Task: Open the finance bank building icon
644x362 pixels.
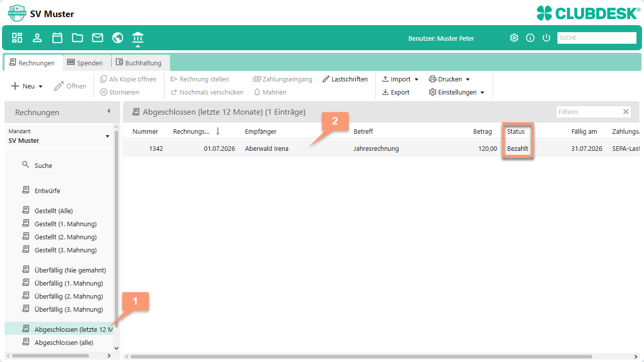Action: (138, 38)
